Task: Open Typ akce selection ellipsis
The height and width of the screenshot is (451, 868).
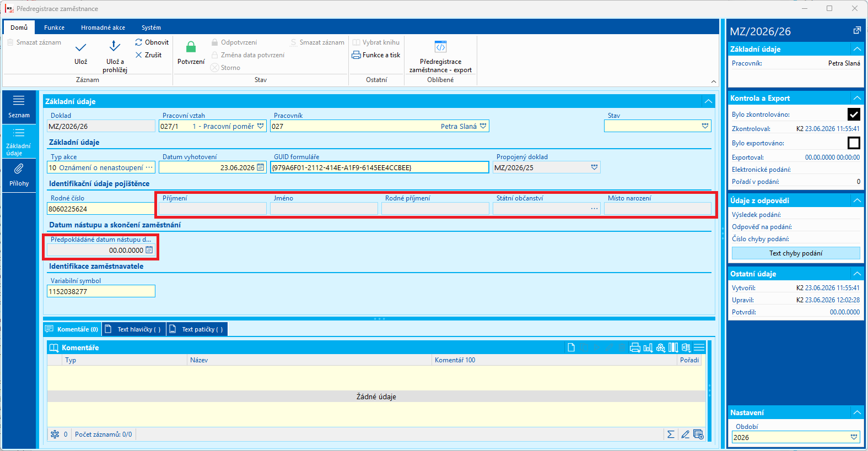Action: coord(149,167)
